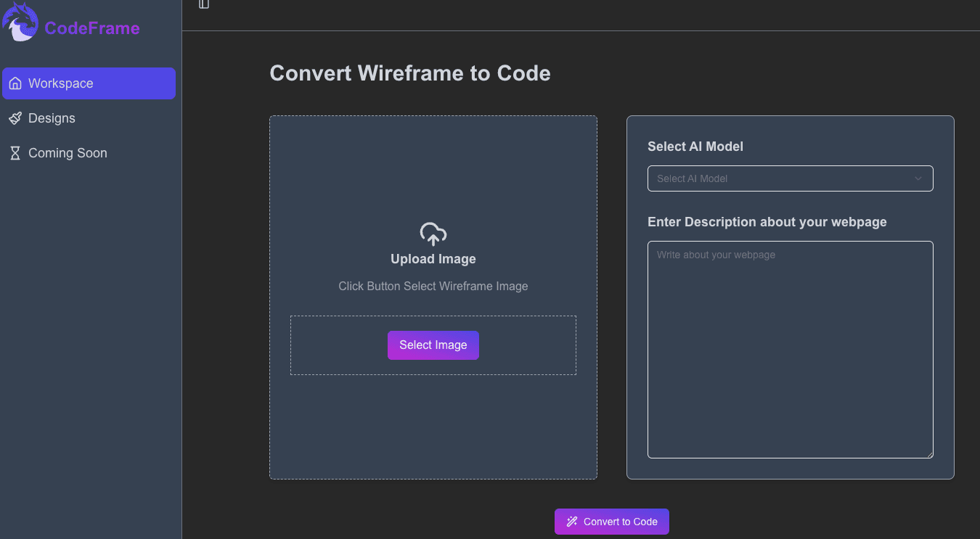Click the paintbrush icon beside Designs
980x539 pixels.
(x=15, y=118)
